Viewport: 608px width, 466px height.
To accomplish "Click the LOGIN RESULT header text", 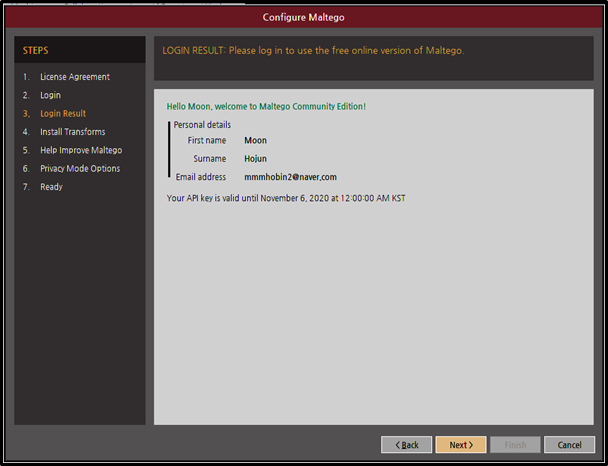I will 313,50.
